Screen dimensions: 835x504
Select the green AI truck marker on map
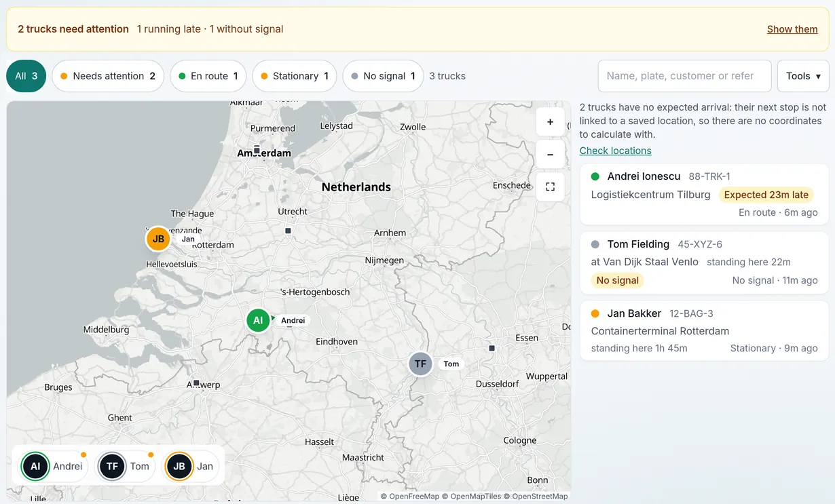tap(258, 320)
